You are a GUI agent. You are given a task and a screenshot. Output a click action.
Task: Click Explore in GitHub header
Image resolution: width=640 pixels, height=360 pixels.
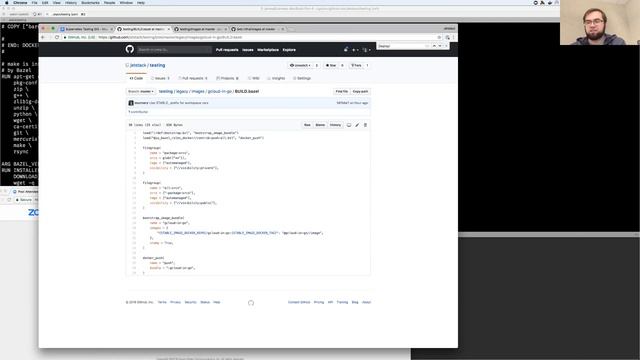(x=289, y=50)
